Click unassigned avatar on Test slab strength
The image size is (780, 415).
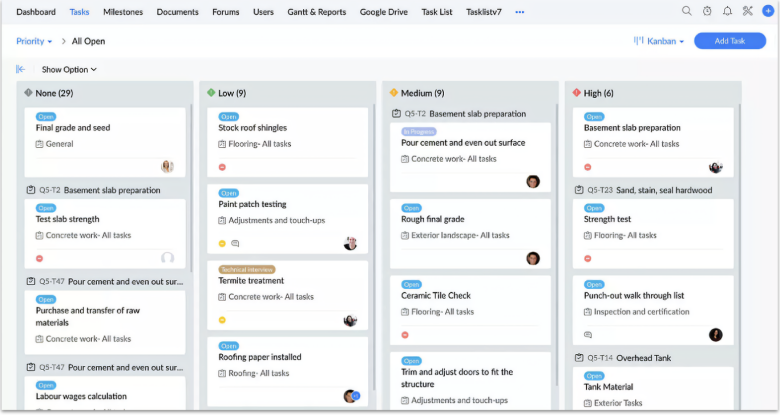168,258
